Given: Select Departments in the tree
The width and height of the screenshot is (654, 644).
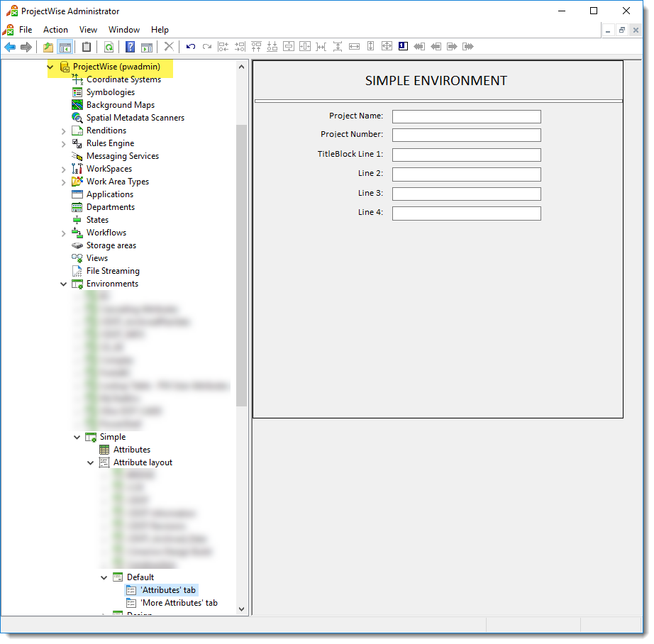Looking at the screenshot, I should [111, 207].
